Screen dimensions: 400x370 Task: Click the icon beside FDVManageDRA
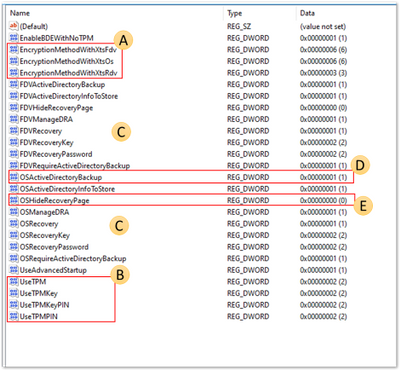tap(14, 119)
